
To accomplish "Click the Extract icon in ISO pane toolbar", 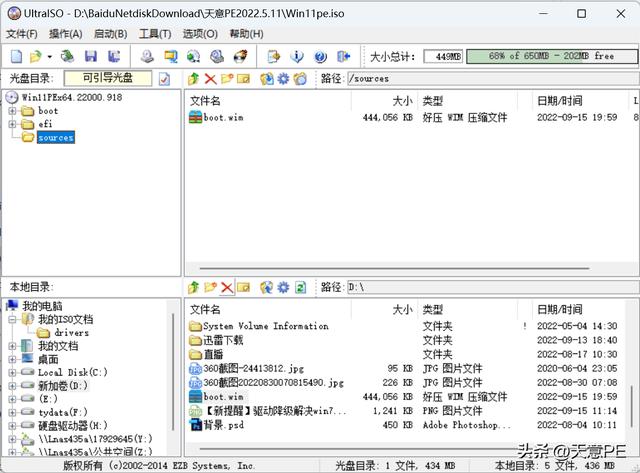I will pos(267,78).
